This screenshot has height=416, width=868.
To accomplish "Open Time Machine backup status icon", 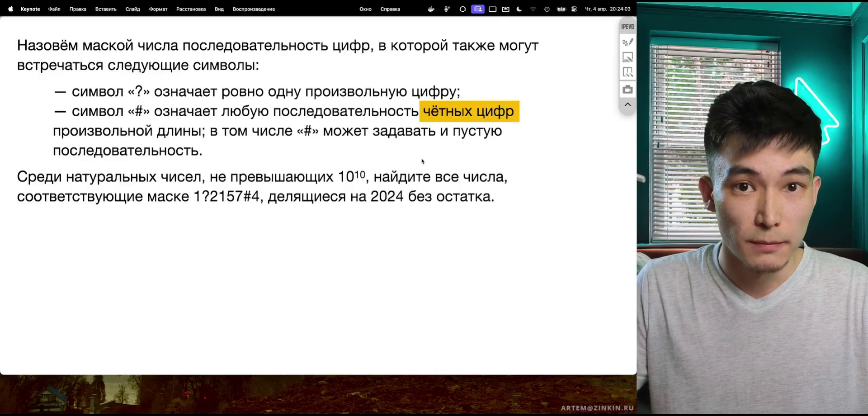I will point(547,9).
